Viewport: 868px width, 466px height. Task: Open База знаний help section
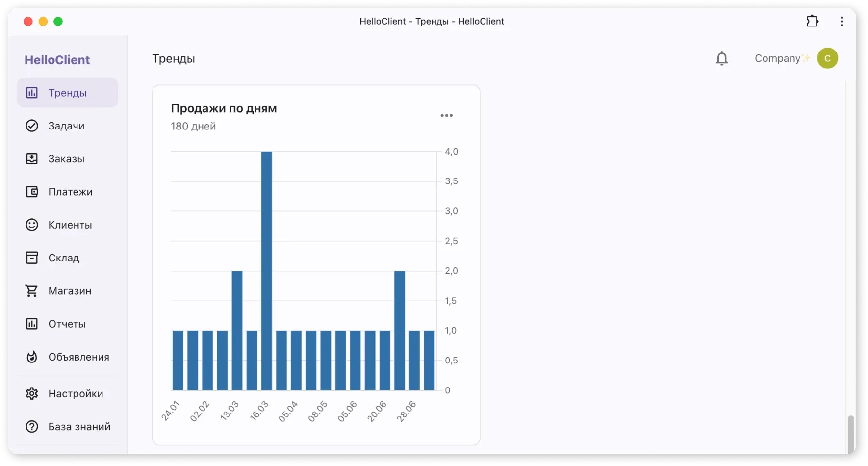pos(79,427)
